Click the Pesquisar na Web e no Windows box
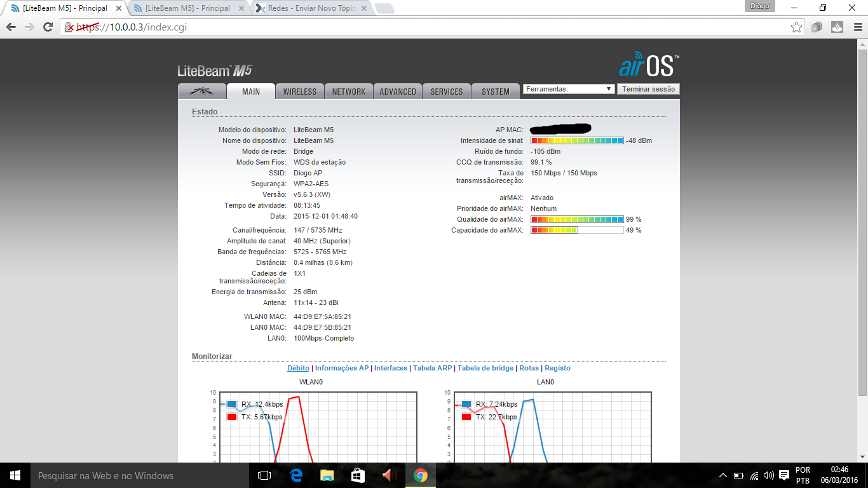 [x=140, y=475]
